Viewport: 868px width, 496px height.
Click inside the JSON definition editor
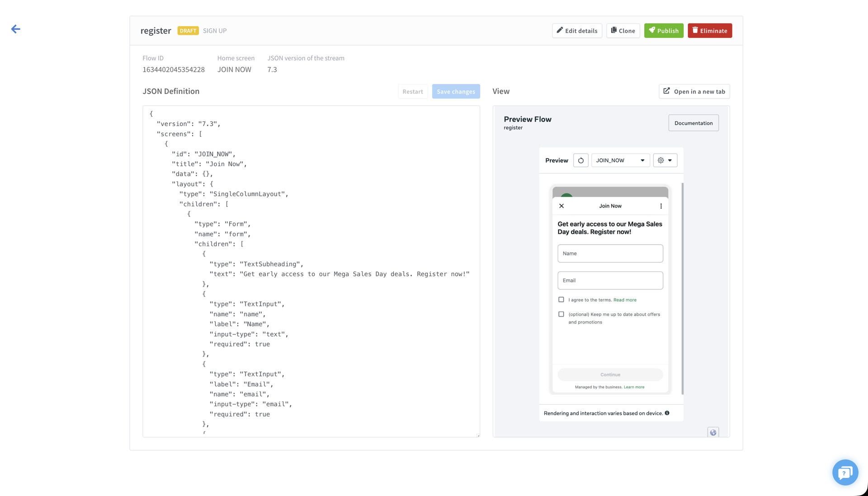click(x=311, y=271)
